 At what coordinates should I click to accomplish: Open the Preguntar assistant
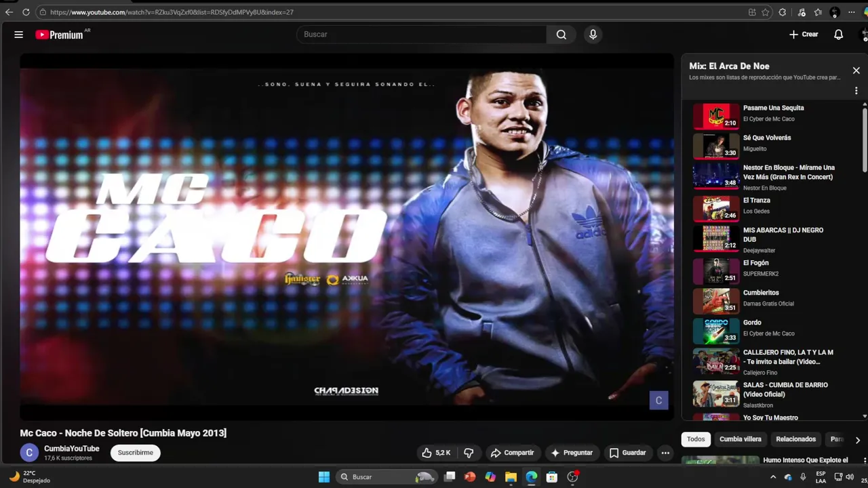tap(572, 453)
